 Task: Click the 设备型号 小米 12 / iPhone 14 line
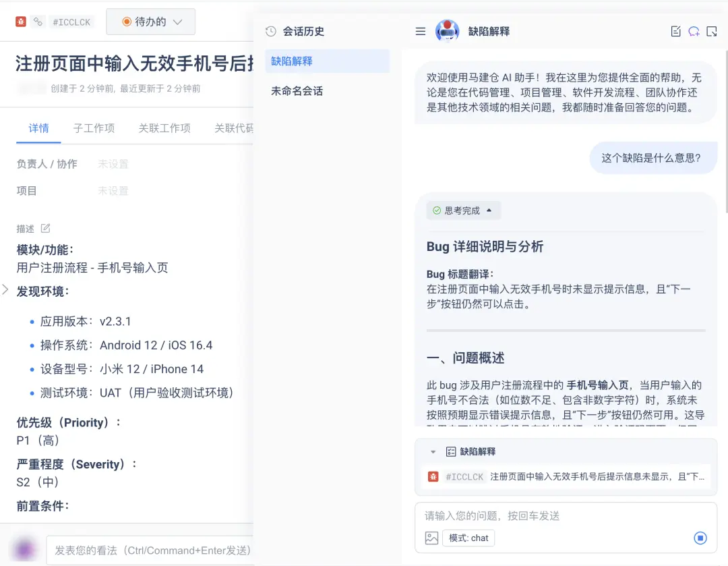click(x=121, y=369)
